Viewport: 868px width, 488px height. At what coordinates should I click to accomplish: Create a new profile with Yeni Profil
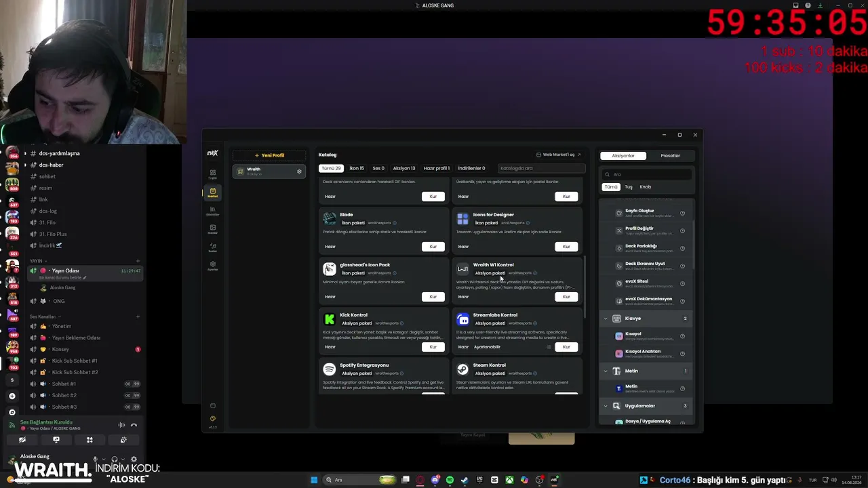click(269, 155)
